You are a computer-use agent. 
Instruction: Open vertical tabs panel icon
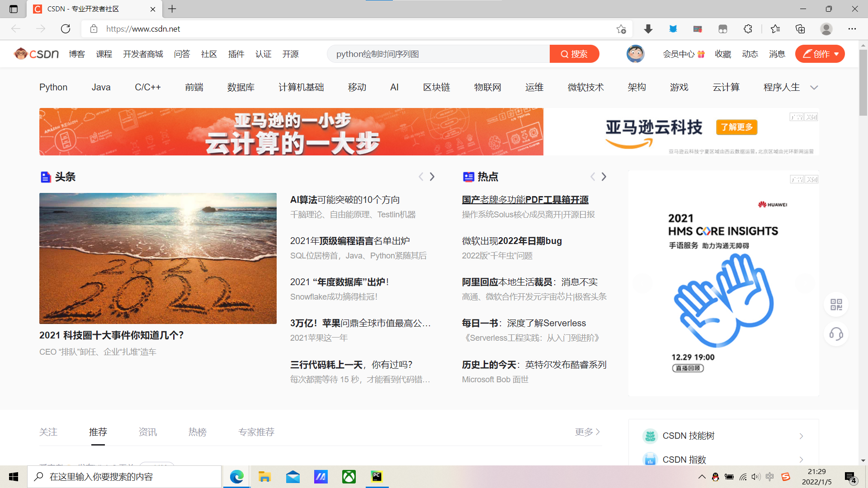pyautogui.click(x=14, y=9)
